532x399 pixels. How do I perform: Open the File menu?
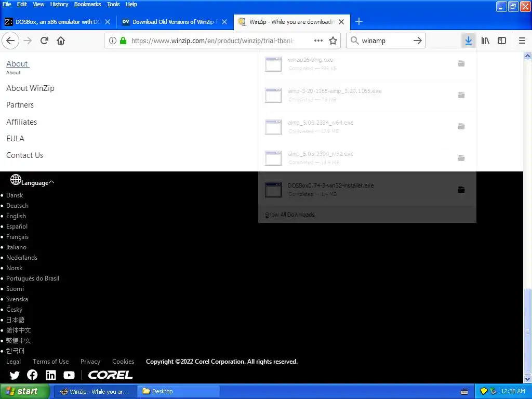click(7, 4)
